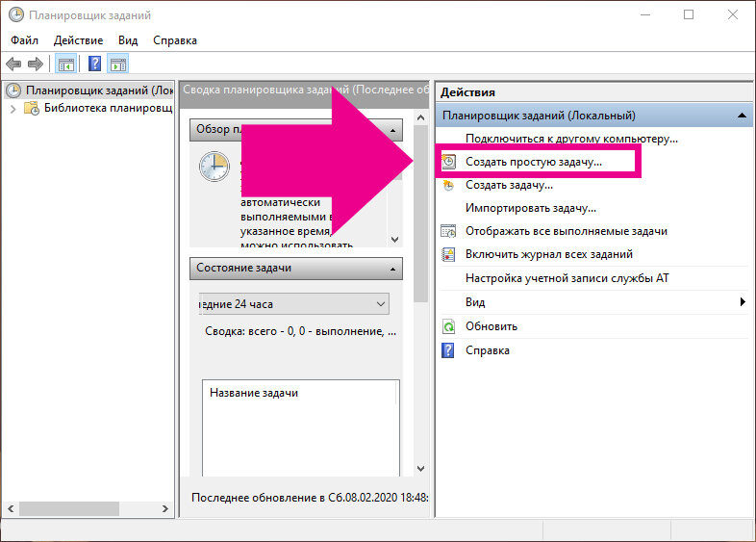Viewport: 756px width, 542px height.
Task: Select the Планировщик заданий (Локальный) tree root
Action: [x=99, y=90]
